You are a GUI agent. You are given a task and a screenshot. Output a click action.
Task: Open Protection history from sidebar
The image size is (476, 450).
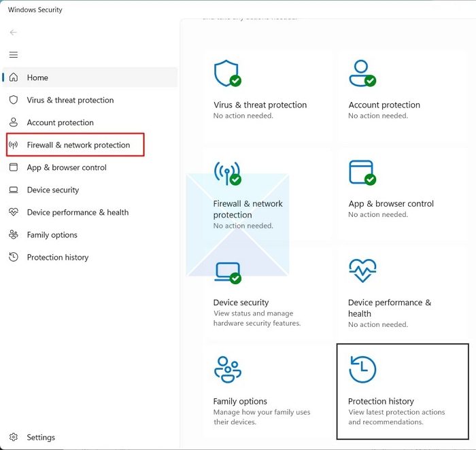[x=58, y=257]
